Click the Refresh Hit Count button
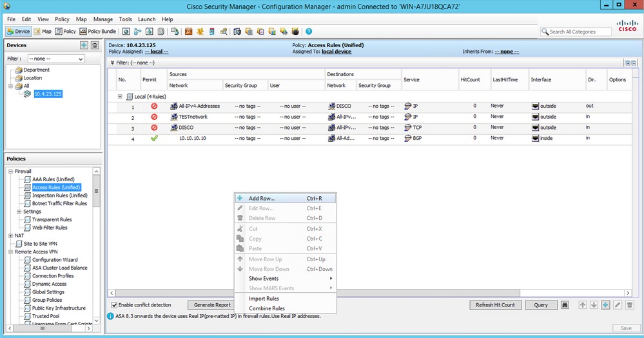The image size is (644, 338). tap(495, 305)
